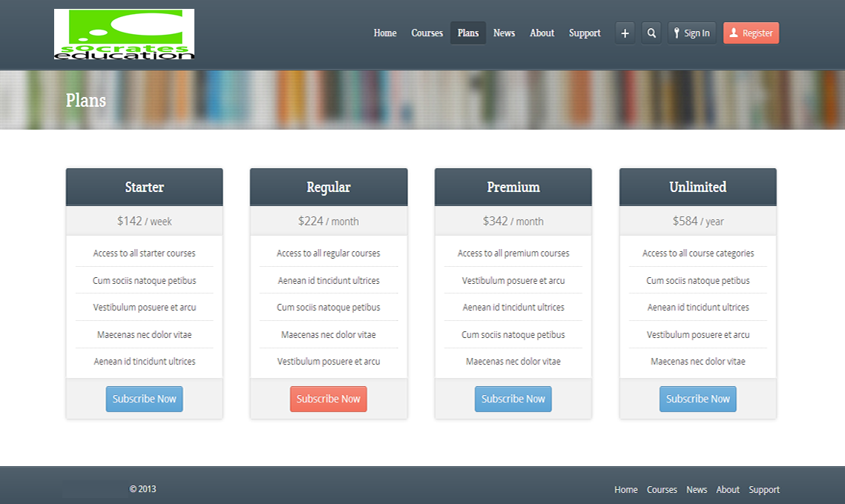The height and width of the screenshot is (504, 845).
Task: Click 'Access to all regular courses'
Action: click(329, 253)
